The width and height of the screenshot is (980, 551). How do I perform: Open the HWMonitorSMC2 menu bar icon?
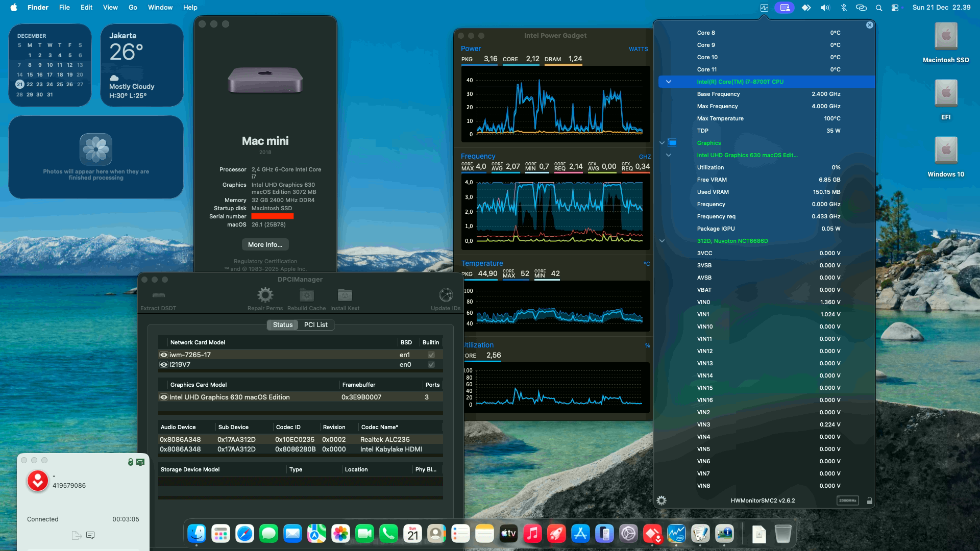(764, 7)
